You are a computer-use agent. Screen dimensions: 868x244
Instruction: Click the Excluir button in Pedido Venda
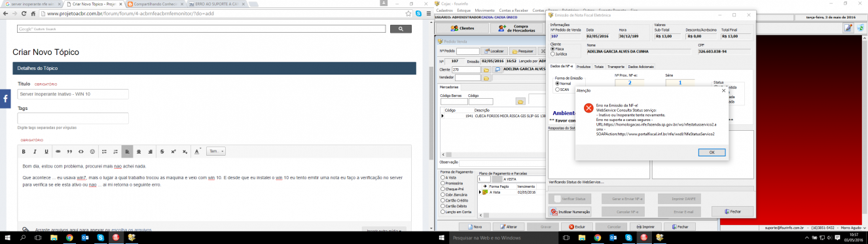(x=577, y=226)
